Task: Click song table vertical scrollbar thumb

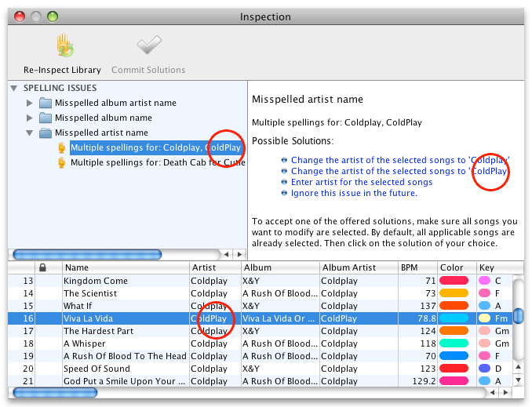Action: pyautogui.click(x=518, y=316)
